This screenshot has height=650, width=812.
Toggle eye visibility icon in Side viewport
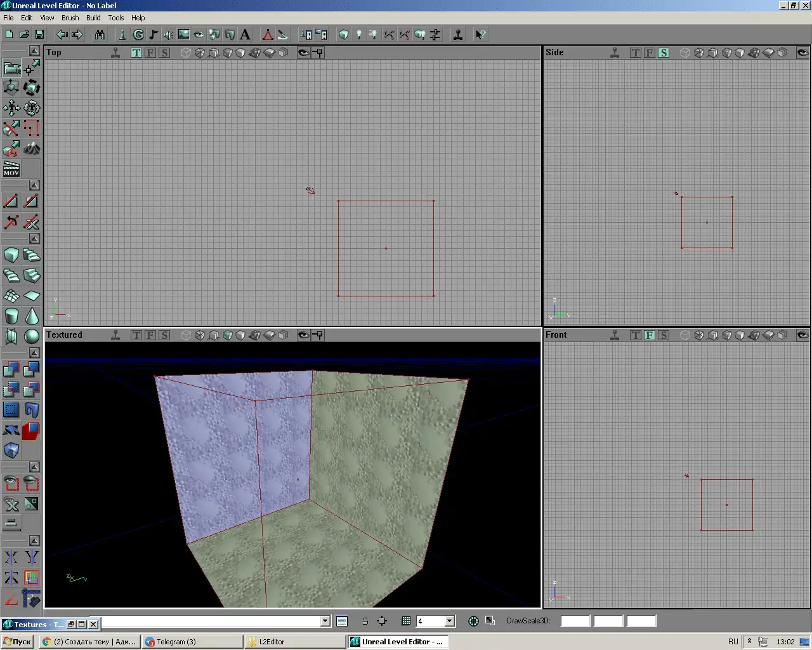pos(802,53)
